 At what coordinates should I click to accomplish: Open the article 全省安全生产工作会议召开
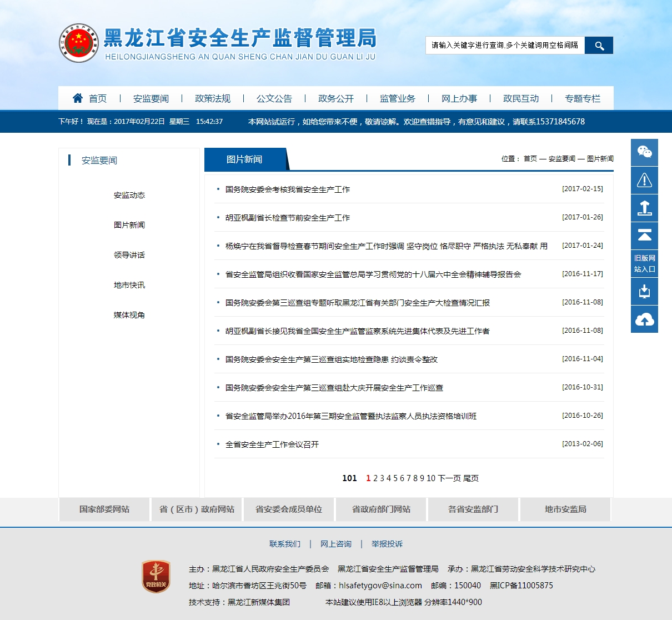coord(272,444)
